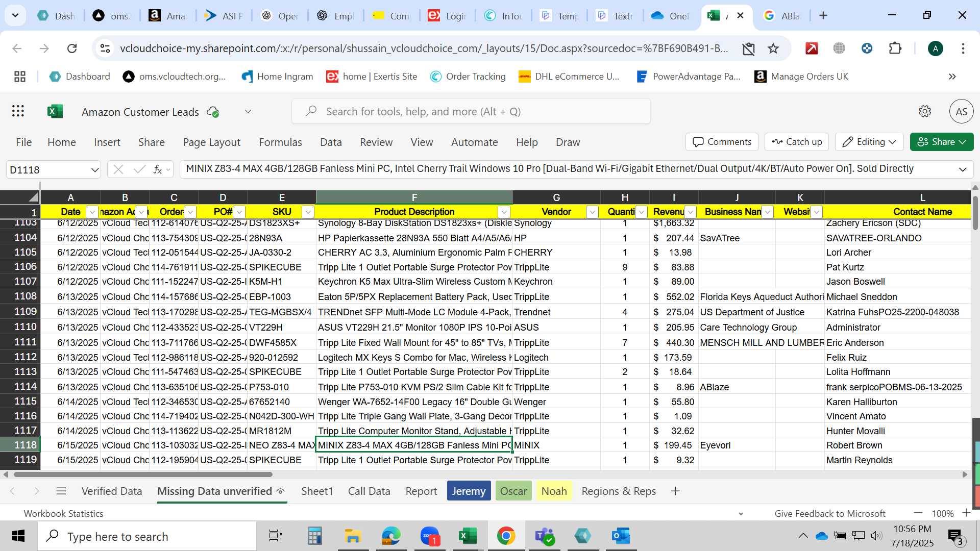The image size is (980, 551).
Task: Click the Catch up button
Action: 796,142
